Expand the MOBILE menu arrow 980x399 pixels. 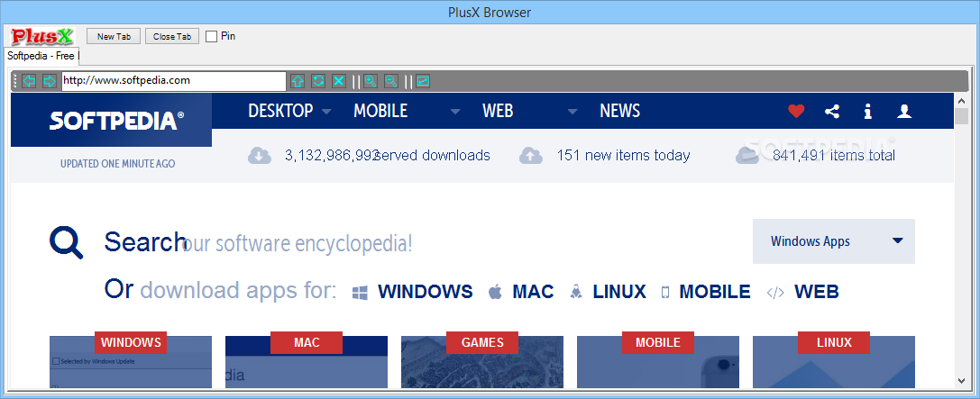click(455, 112)
